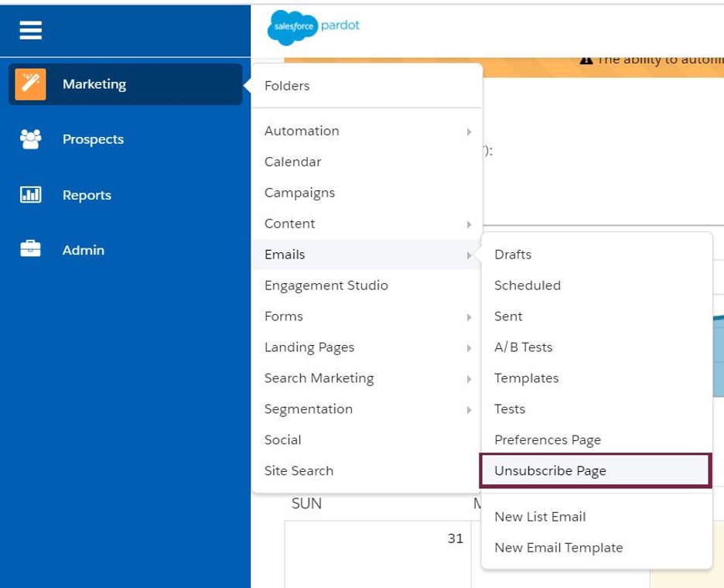
Task: Open the Unsubscribe Page entry
Action: click(596, 470)
